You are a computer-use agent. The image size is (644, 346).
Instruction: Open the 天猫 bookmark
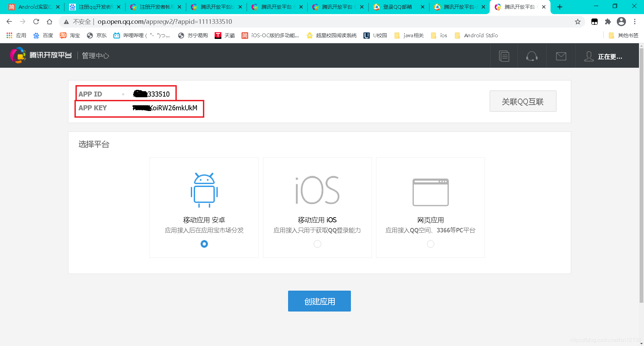pyautogui.click(x=225, y=35)
